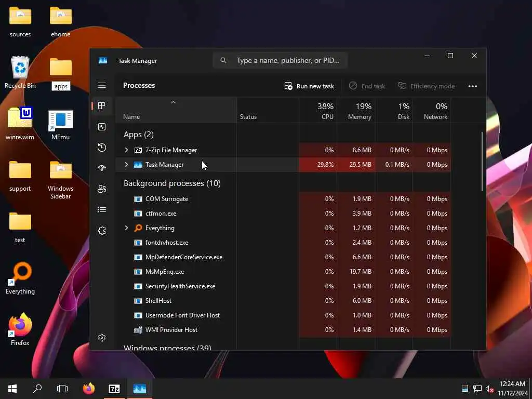Viewport: 532px width, 399px height.
Task: Sort processes by Name column header
Action: coord(176,110)
